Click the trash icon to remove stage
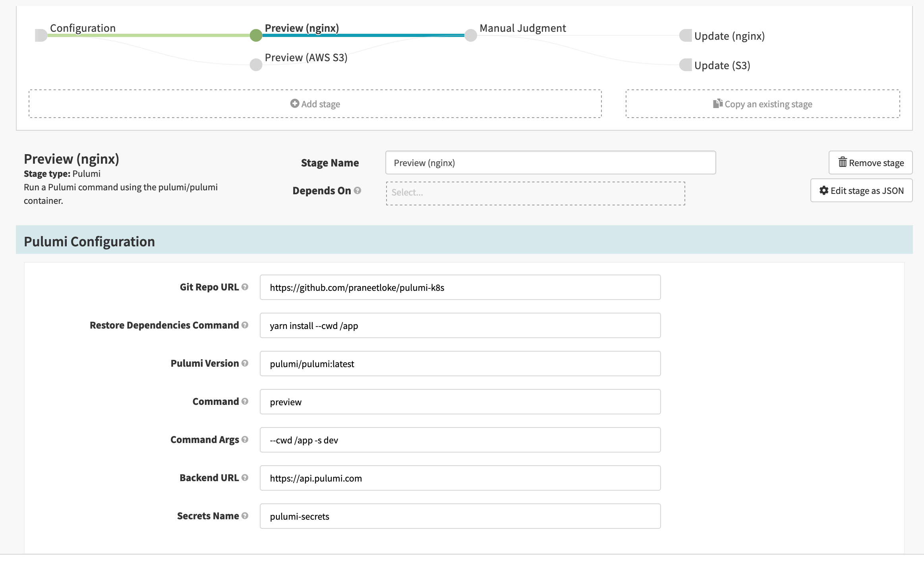The width and height of the screenshot is (924, 561). tap(843, 162)
